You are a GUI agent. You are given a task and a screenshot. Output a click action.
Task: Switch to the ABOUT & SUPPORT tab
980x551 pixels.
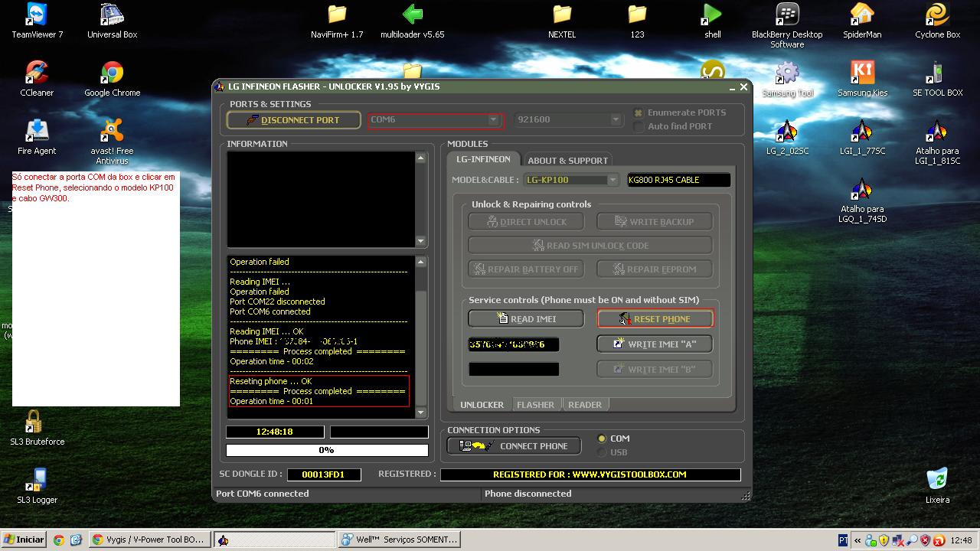567,161
